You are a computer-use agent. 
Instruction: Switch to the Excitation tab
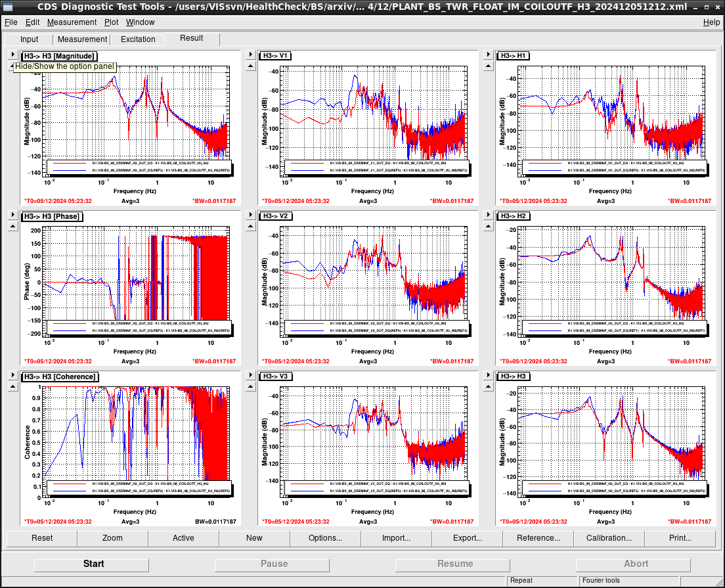[138, 39]
